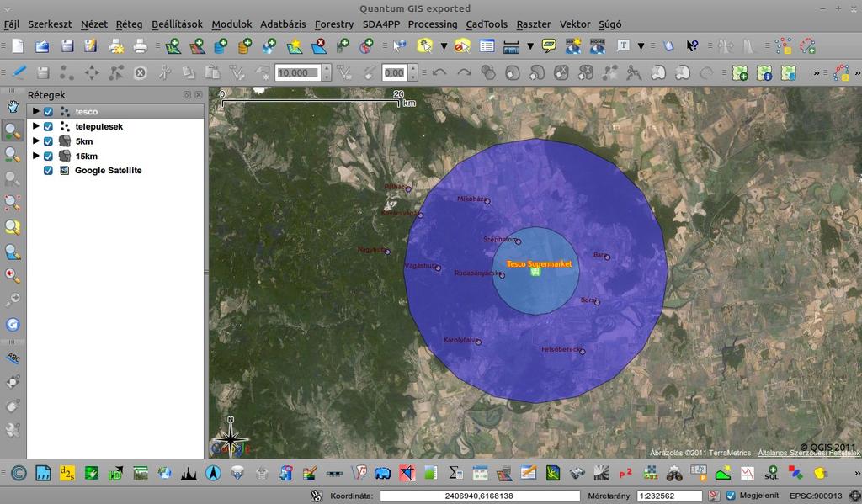Viewport: 862px width, 504px height.
Task: Open the annotation tool dropdown arrow
Action: (x=641, y=46)
